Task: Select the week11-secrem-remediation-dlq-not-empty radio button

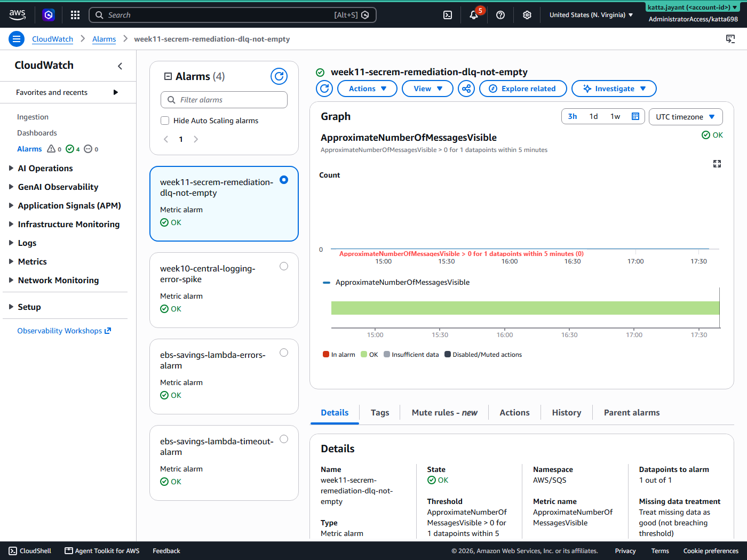Action: click(284, 180)
